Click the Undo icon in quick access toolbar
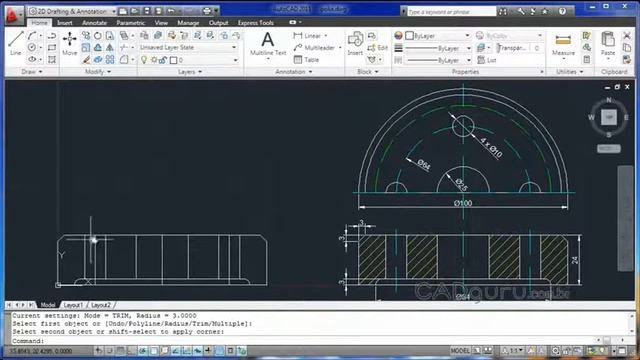This screenshot has width=640, height=360. [171, 11]
